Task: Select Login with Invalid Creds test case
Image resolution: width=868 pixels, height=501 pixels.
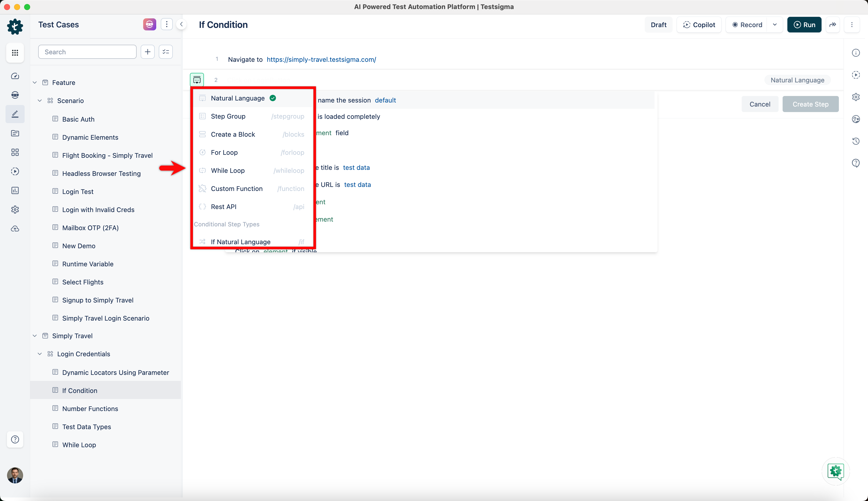Action: click(98, 210)
